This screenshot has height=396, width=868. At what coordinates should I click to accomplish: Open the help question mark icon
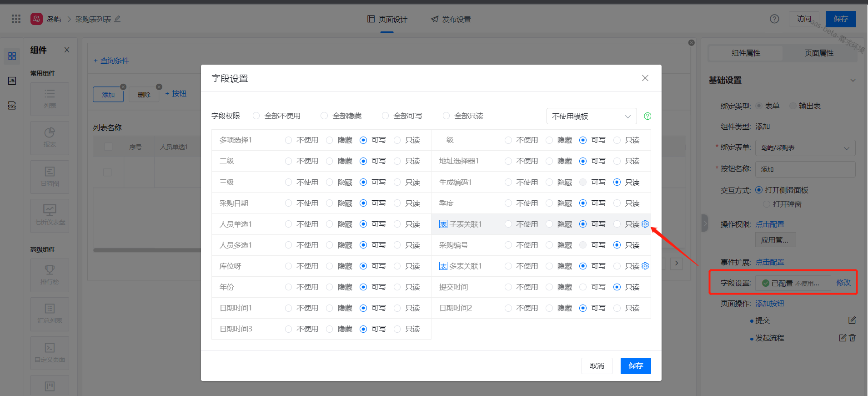click(x=774, y=19)
